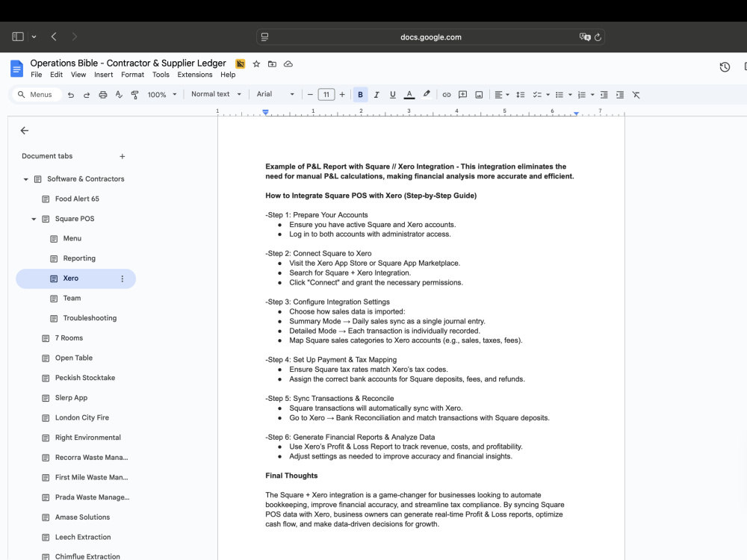The image size is (747, 560).
Task: Clear formatting with toolbar icon
Action: 636,95
